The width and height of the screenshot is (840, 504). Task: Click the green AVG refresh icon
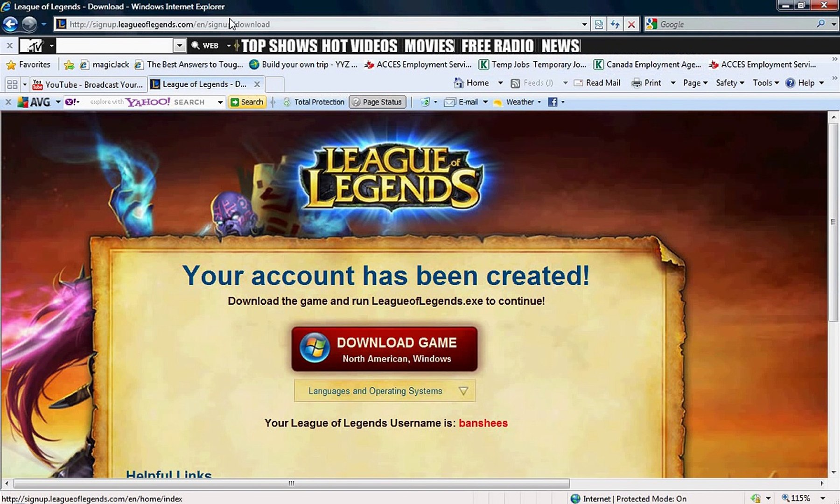tap(425, 102)
